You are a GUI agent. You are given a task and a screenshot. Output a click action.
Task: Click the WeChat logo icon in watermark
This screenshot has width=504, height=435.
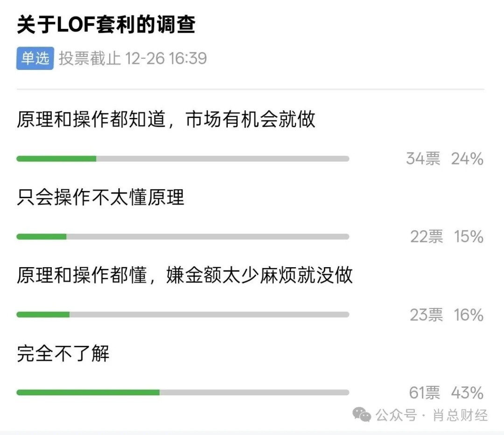click(x=362, y=414)
